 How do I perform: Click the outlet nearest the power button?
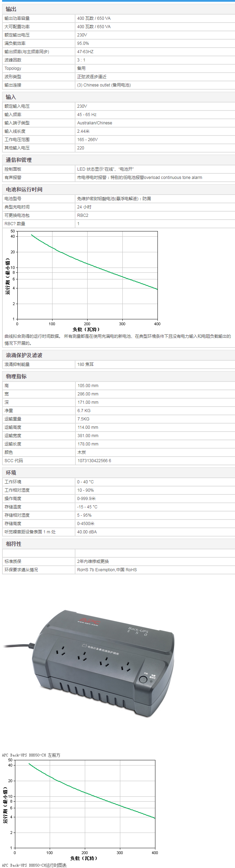126,666
